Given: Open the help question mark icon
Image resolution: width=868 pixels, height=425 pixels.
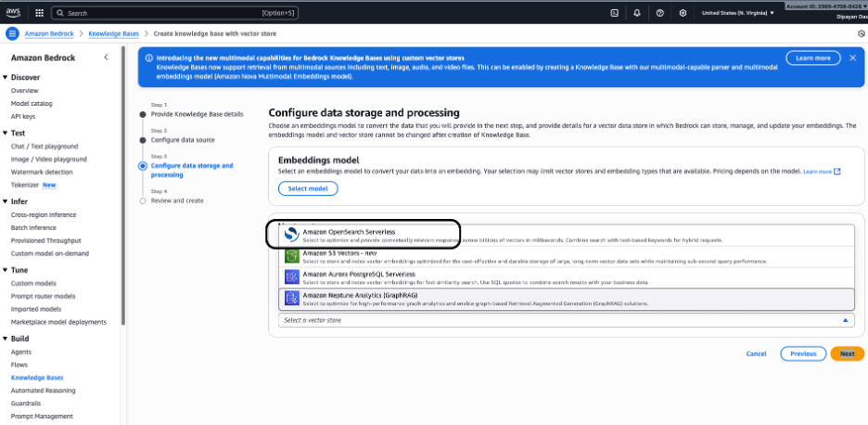Looking at the screenshot, I should click(x=660, y=13).
